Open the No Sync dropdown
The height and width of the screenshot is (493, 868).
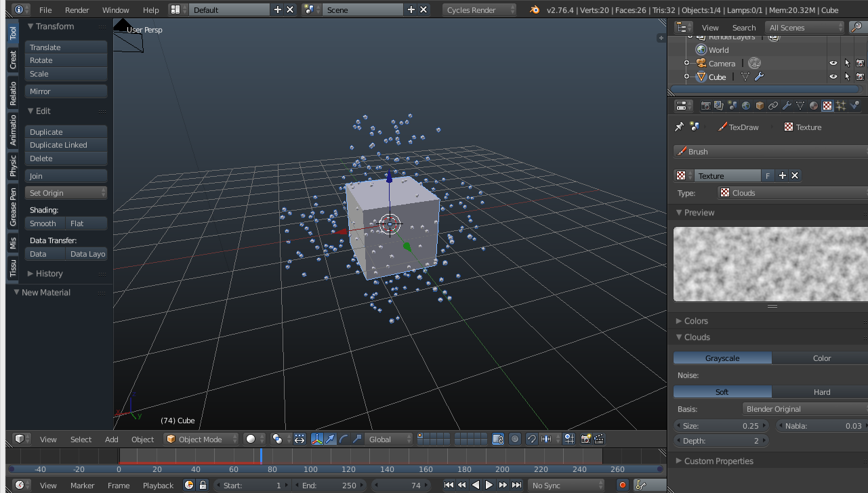click(566, 485)
